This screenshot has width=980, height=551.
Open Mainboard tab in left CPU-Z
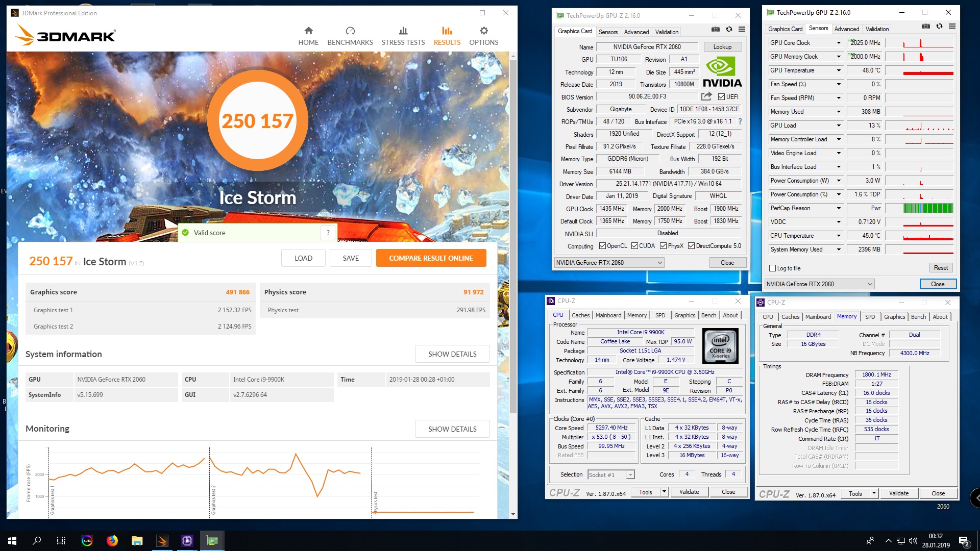click(608, 315)
